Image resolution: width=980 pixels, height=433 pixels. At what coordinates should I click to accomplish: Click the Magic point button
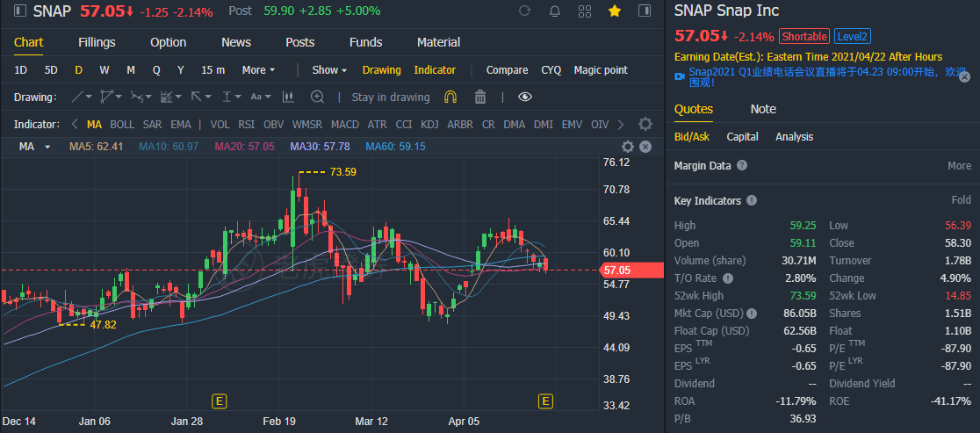click(x=602, y=70)
